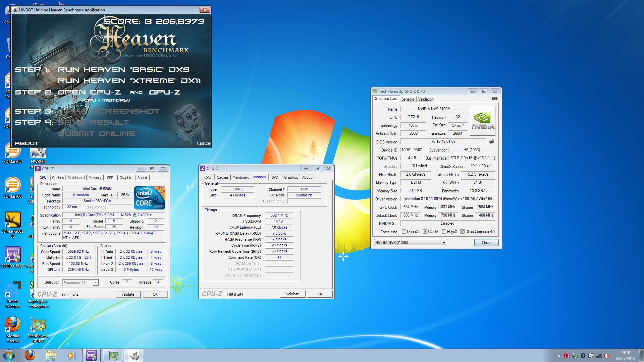Click Save Result in the HWBOT app
644x362 pixels.
click(x=93, y=122)
